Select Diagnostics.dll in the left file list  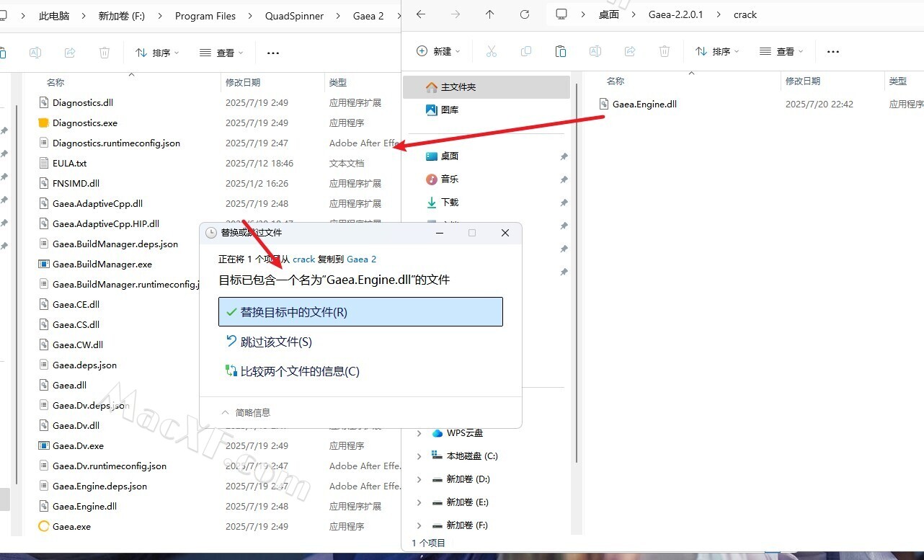(x=82, y=102)
